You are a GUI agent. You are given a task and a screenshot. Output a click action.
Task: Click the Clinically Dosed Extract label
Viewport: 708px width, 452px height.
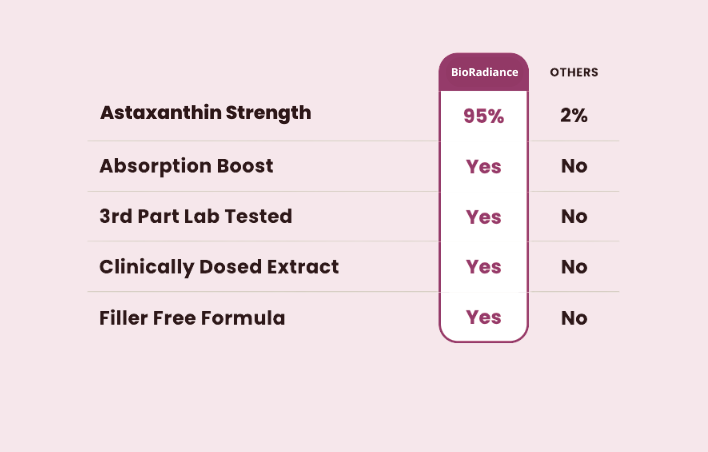point(219,267)
